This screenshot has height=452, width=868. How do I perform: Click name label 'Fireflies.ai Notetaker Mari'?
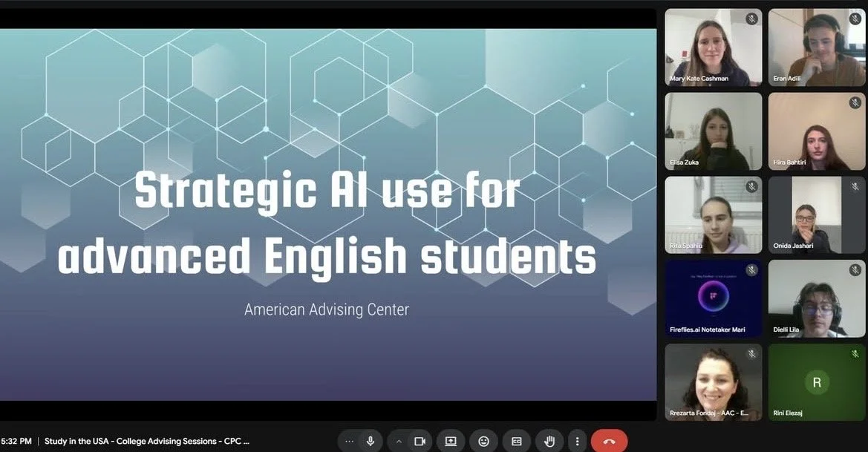(x=707, y=330)
